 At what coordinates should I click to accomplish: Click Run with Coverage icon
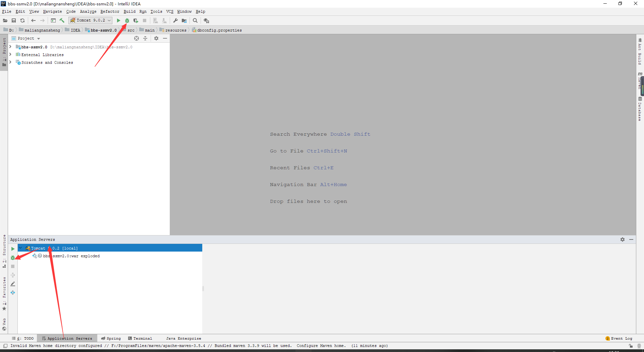136,20
